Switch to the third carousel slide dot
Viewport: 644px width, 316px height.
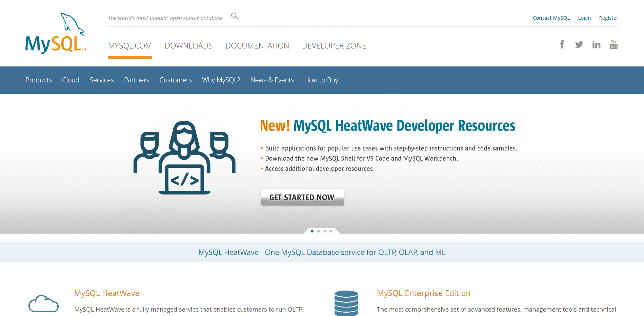coord(324,231)
